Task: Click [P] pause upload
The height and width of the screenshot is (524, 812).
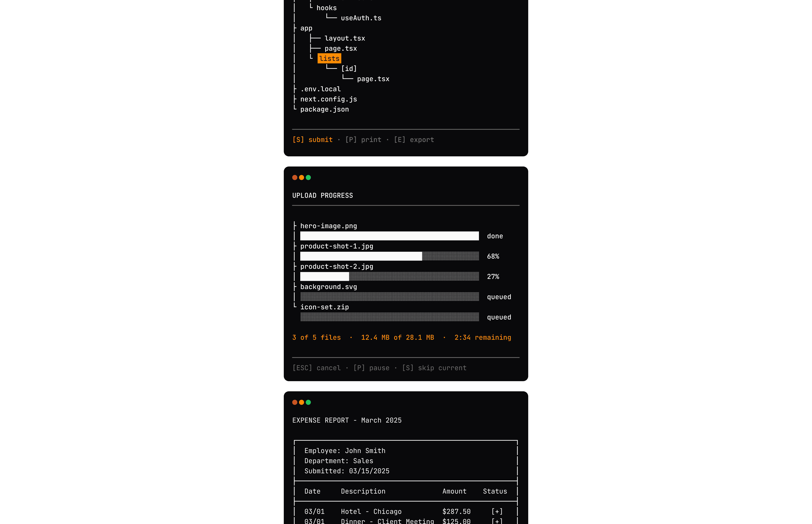Action: click(x=371, y=368)
